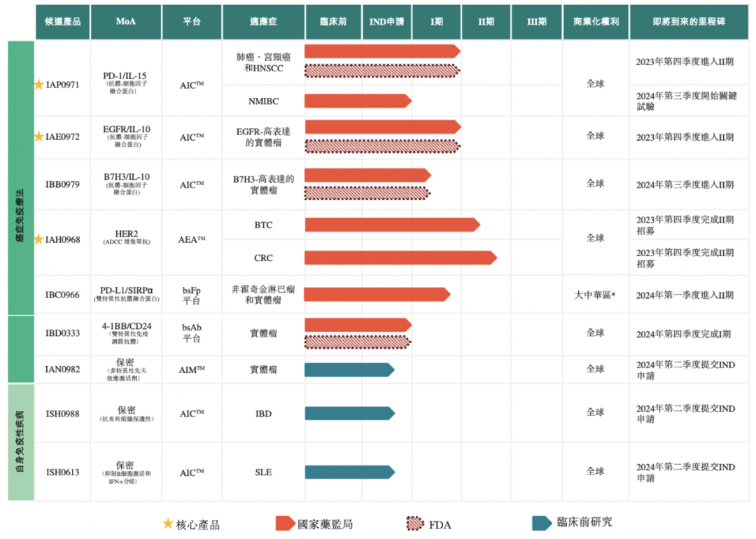
Task: Click the IBB0979 product name
Action: [x=63, y=184]
